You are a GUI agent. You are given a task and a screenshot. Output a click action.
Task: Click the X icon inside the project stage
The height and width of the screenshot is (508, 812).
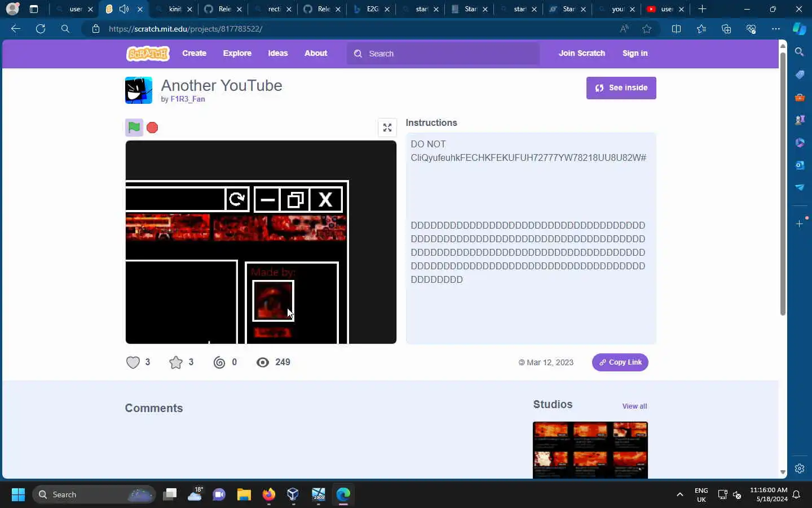325,200
